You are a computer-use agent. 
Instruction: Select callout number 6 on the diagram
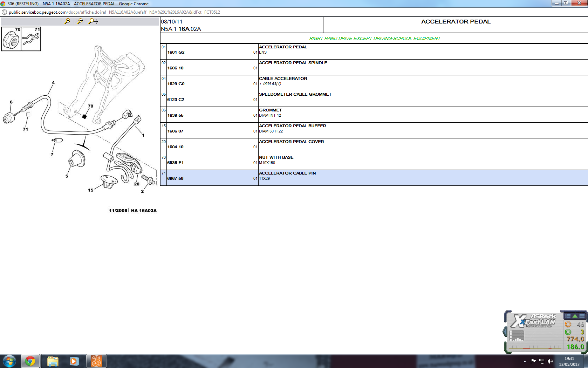(x=11, y=102)
